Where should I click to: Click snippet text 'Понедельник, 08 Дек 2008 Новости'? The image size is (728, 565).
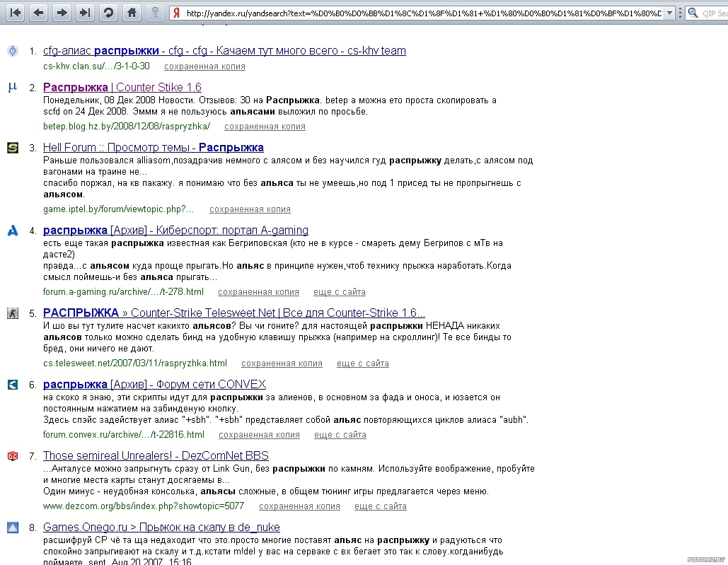tap(118, 100)
